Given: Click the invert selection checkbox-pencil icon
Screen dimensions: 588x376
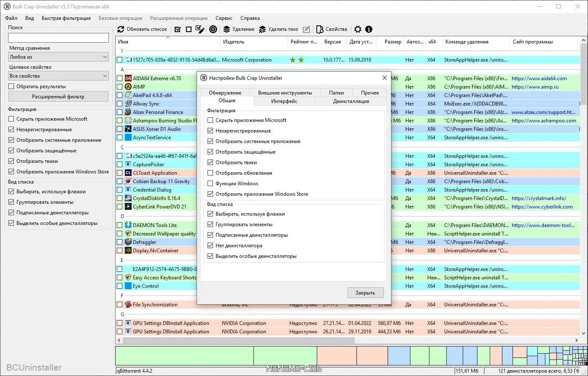Looking at the screenshot, I should point(200,29).
